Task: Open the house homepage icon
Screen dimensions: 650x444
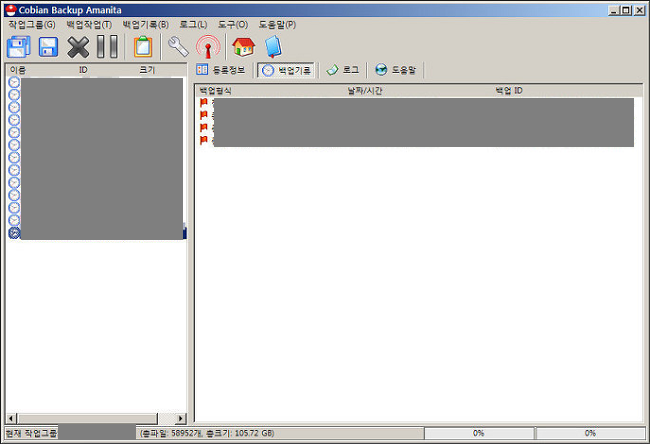Action: point(243,46)
